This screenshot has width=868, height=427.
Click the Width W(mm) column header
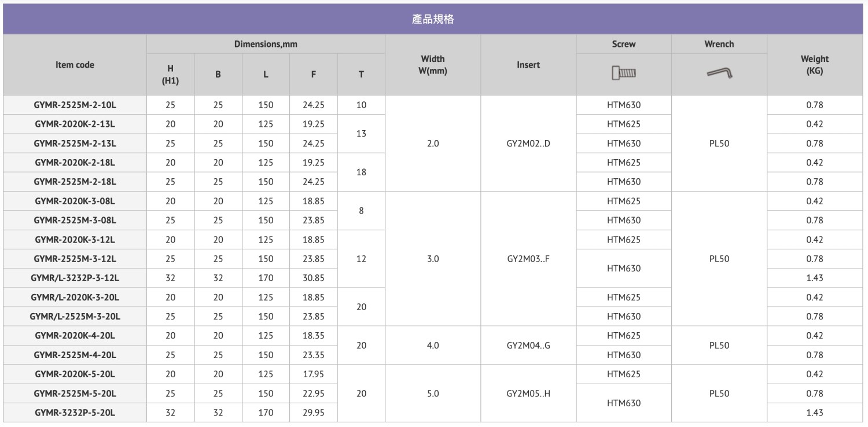tap(433, 65)
